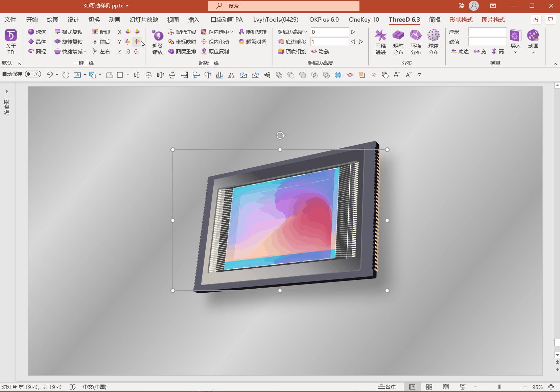
Task: Click the 底边垂移 value field
Action: coord(330,42)
